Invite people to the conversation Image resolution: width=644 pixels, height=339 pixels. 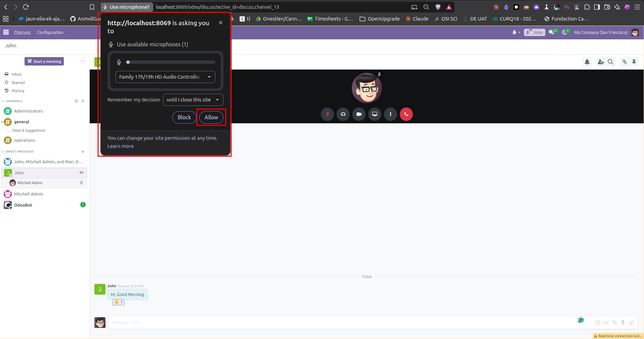click(601, 62)
